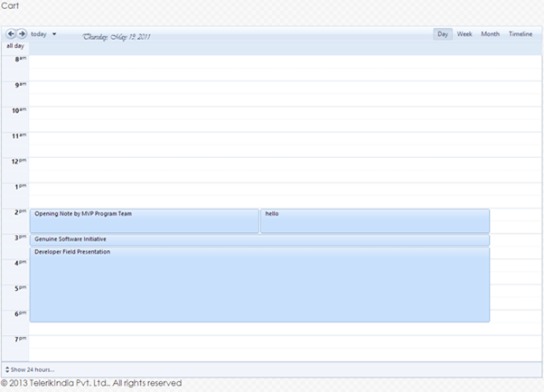Click the expand arrows icon in footer

click(x=8, y=369)
